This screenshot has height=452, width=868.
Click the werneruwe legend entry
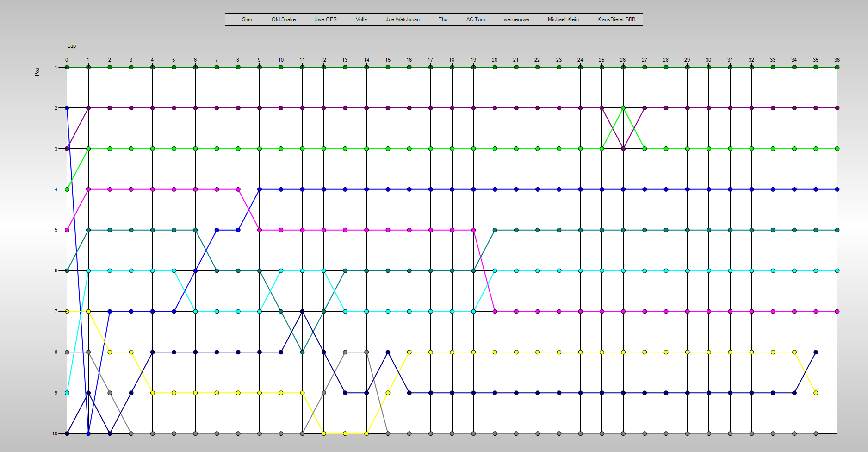click(x=510, y=19)
